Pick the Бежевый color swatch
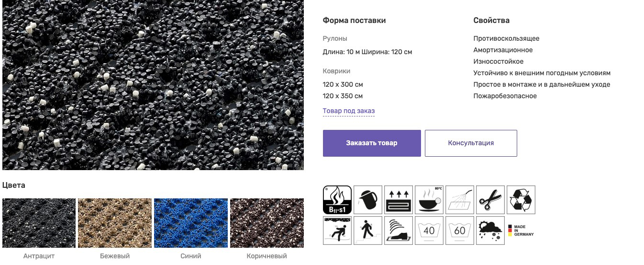 [115, 223]
